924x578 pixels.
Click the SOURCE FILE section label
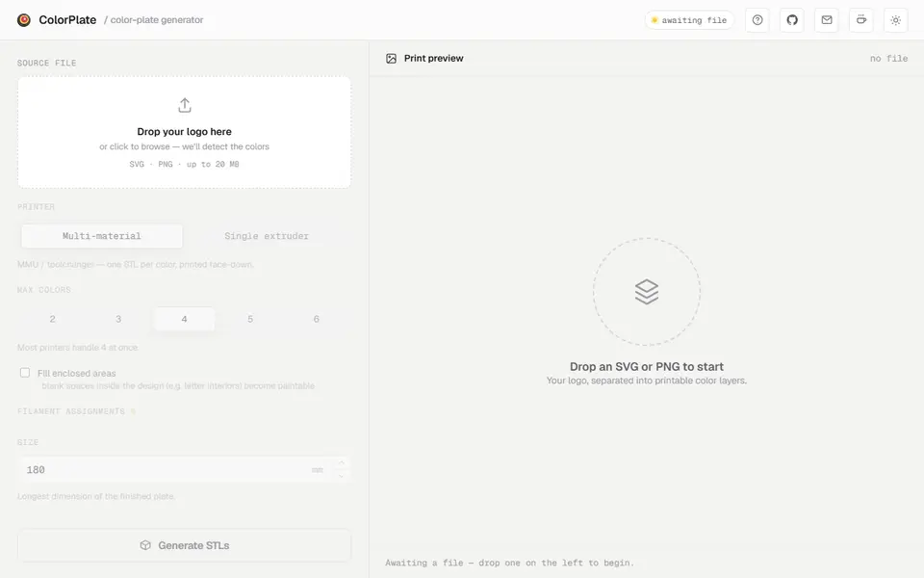click(46, 64)
